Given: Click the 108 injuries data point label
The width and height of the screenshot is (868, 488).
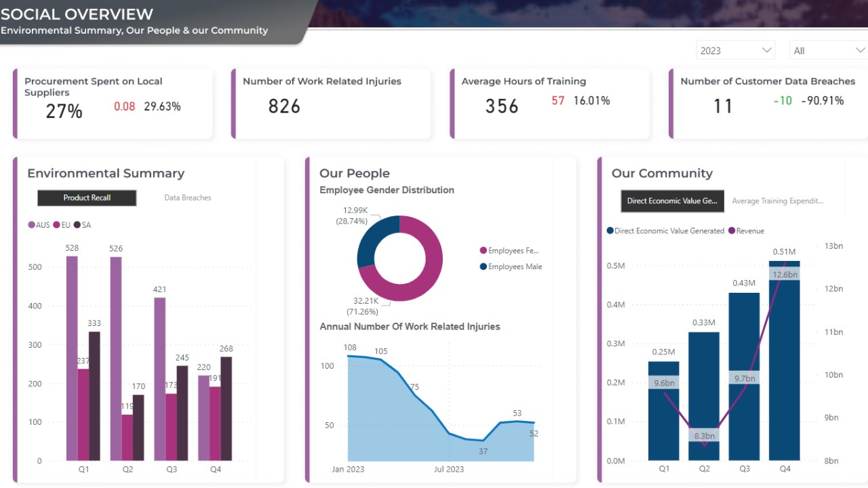Looking at the screenshot, I should click(350, 348).
